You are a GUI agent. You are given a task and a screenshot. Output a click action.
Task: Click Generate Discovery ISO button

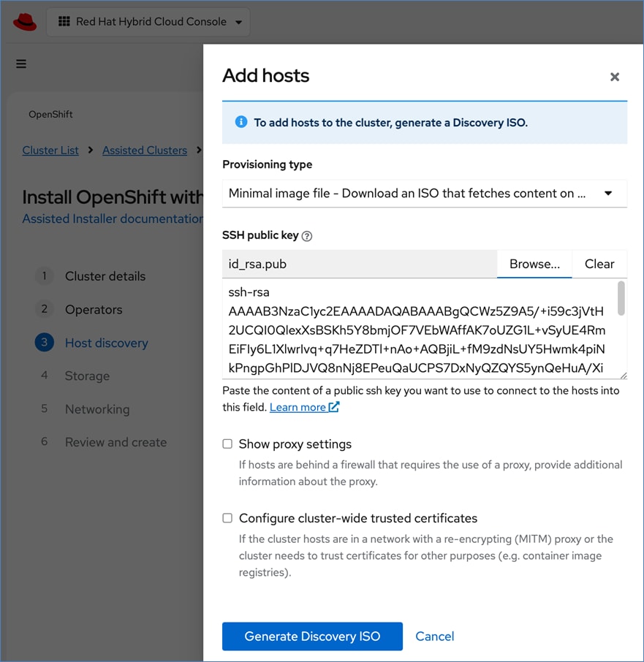point(312,636)
